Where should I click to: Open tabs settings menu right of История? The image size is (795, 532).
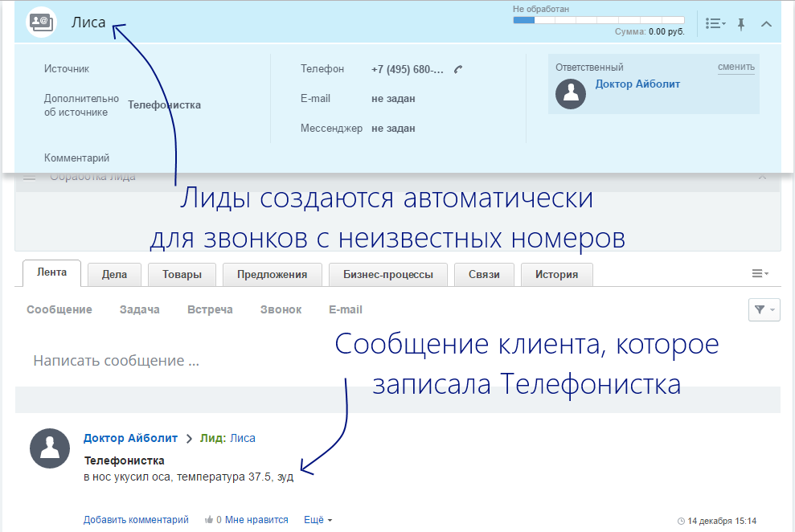(760, 274)
